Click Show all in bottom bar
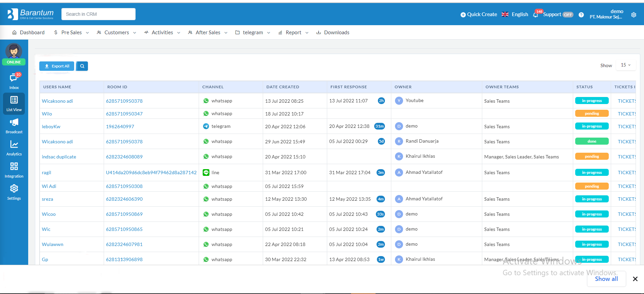The width and height of the screenshot is (644, 294). (x=606, y=279)
